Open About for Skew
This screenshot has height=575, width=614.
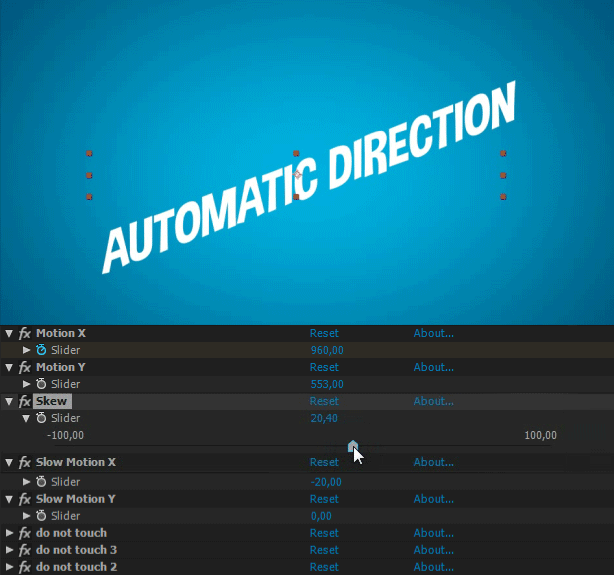click(433, 401)
